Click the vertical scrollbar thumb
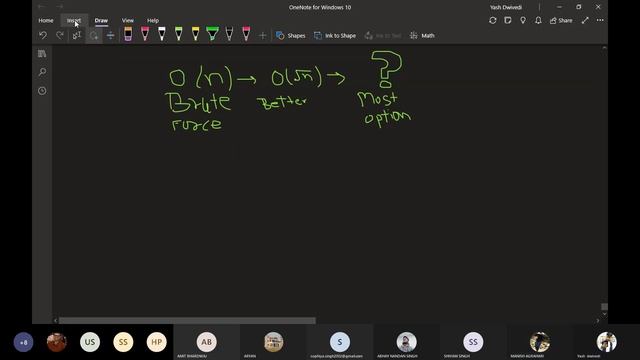This screenshot has width=640, height=360. tap(604, 307)
